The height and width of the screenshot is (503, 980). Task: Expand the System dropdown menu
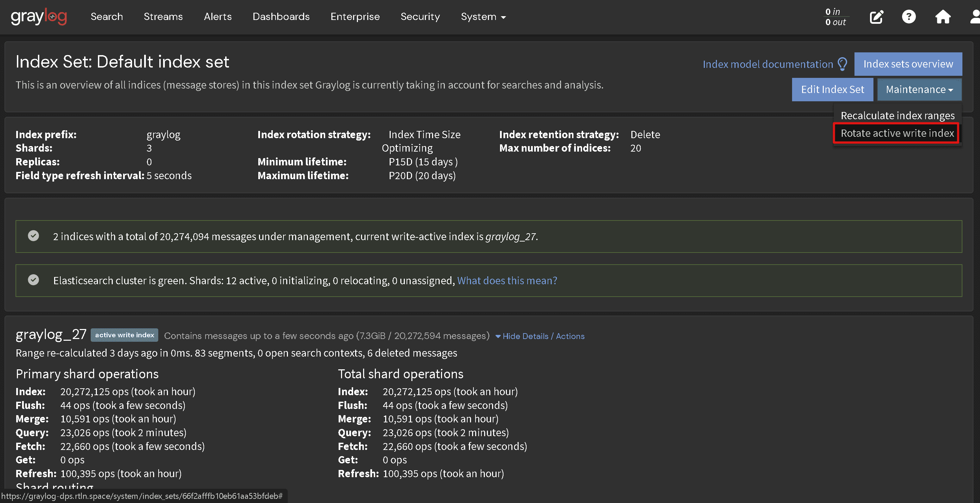(483, 17)
